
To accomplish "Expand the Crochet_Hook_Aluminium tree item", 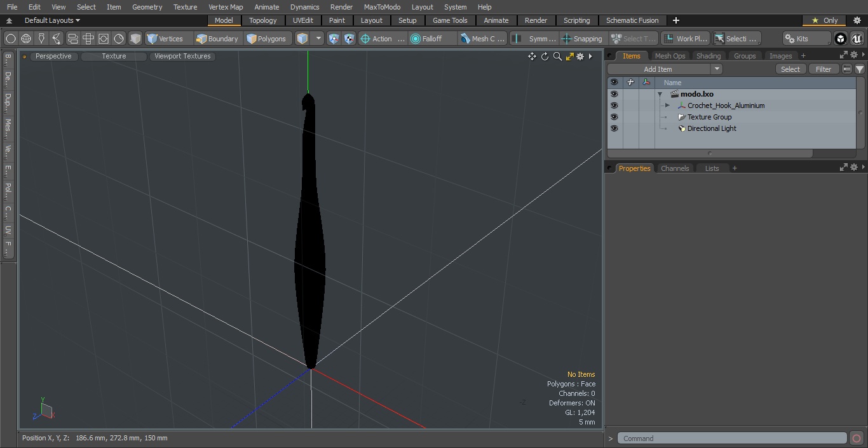I will pos(667,105).
